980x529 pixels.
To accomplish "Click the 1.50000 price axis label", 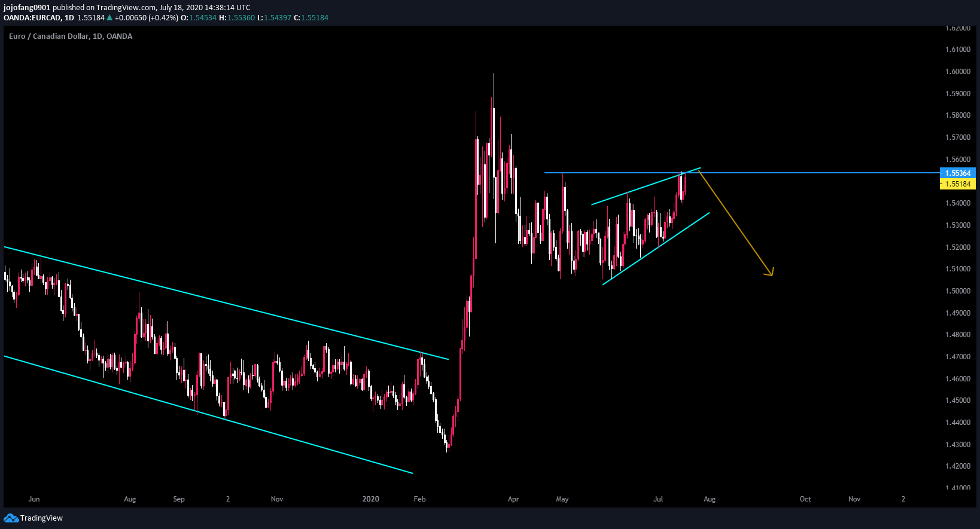I will click(x=958, y=291).
